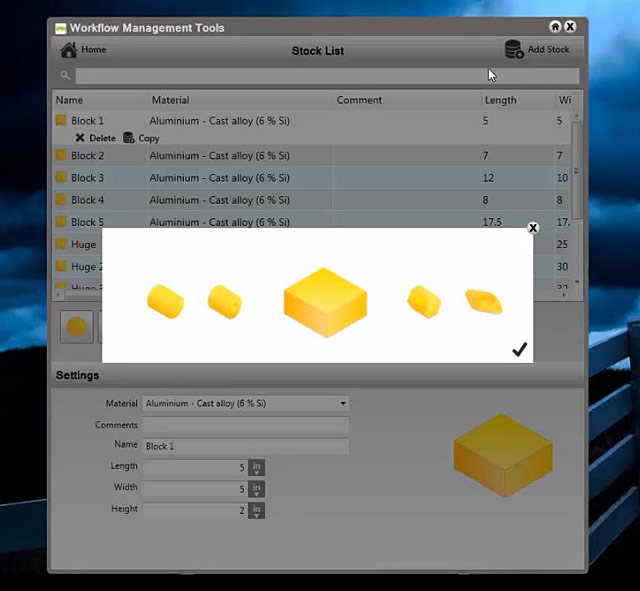Open the Length unit dropdown

pos(256,467)
